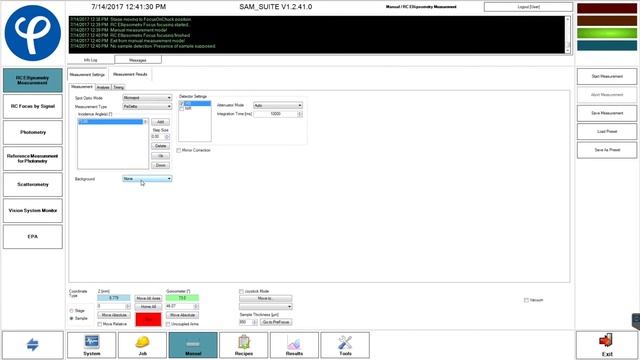The width and height of the screenshot is (640, 360).
Task: Click the teal status indicator bar
Action: (x=607, y=45)
